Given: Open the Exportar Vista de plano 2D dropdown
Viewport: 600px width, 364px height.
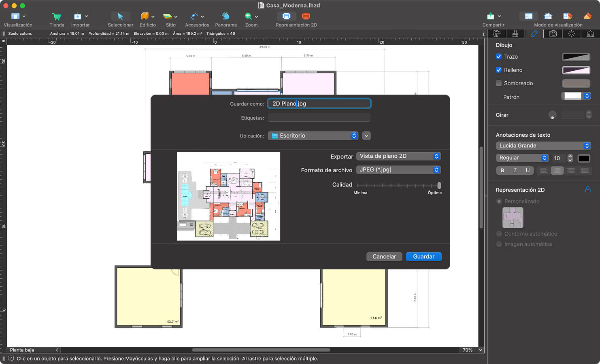Looking at the screenshot, I should [398, 156].
